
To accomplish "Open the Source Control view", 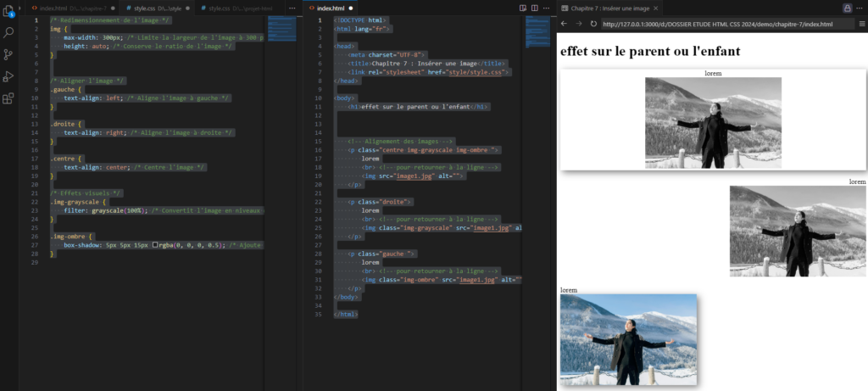I will point(9,54).
